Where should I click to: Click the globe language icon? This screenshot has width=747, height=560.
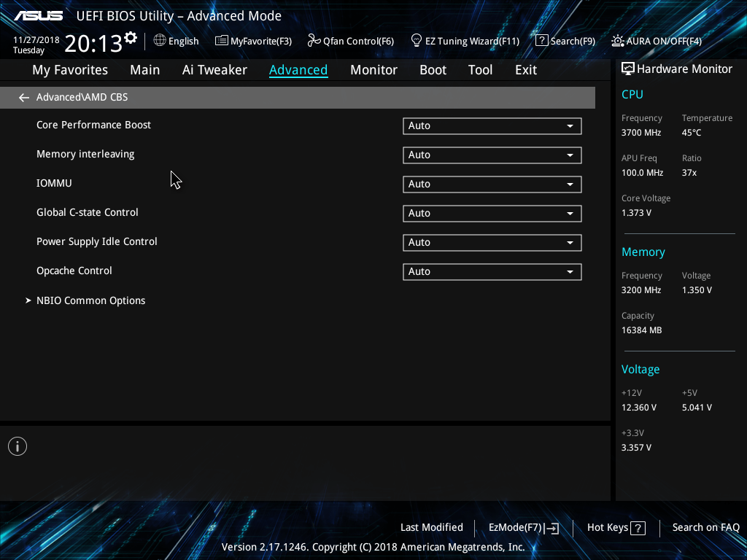click(x=160, y=41)
